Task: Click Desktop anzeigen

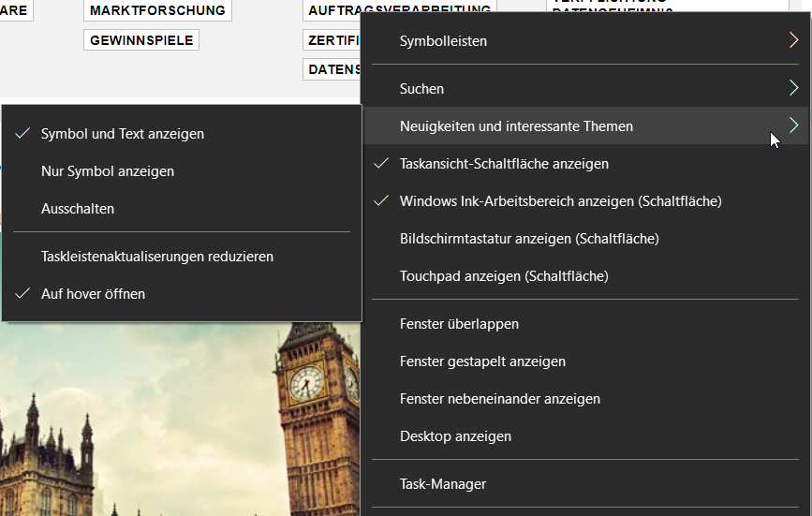Action: click(455, 436)
